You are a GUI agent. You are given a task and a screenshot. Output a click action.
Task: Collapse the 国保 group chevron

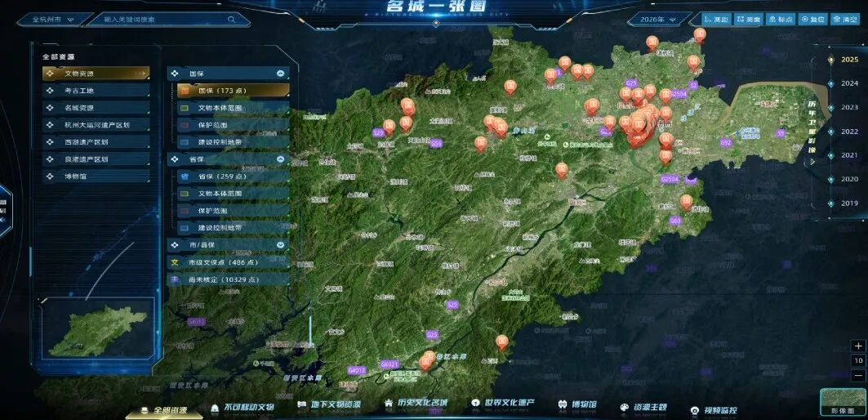[281, 74]
